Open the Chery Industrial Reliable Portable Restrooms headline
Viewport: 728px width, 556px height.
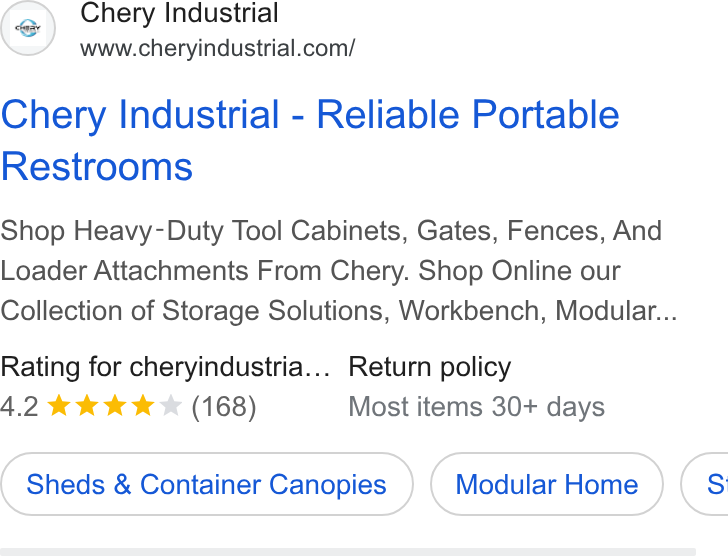pos(310,140)
